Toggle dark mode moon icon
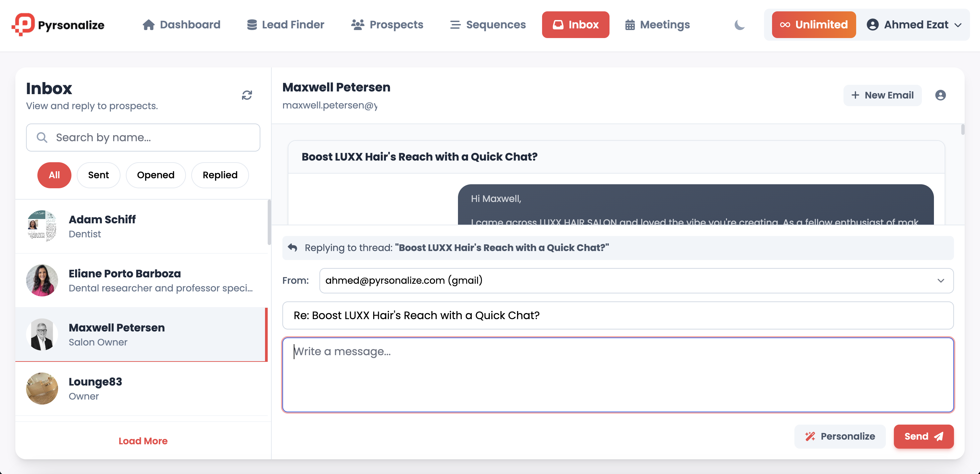This screenshot has height=474, width=980. pyautogui.click(x=739, y=25)
